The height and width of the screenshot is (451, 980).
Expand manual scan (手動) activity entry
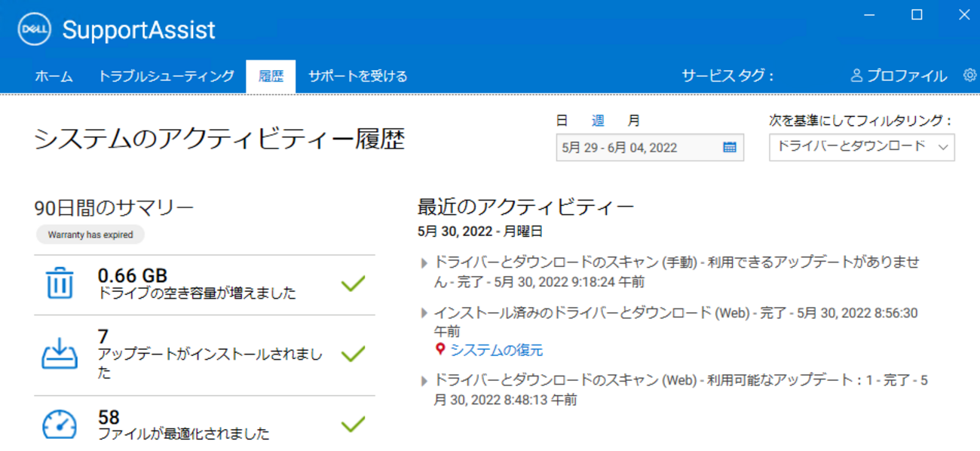coord(424,263)
